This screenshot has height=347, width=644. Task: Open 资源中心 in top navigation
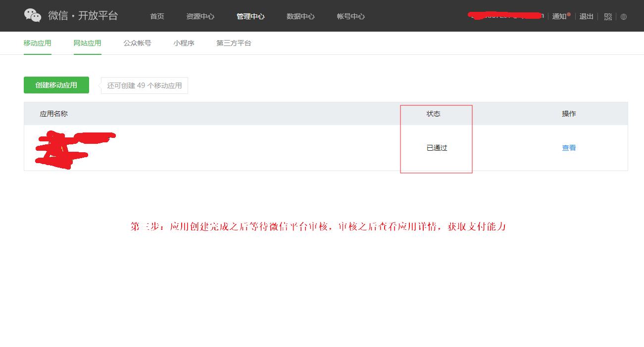tap(200, 16)
